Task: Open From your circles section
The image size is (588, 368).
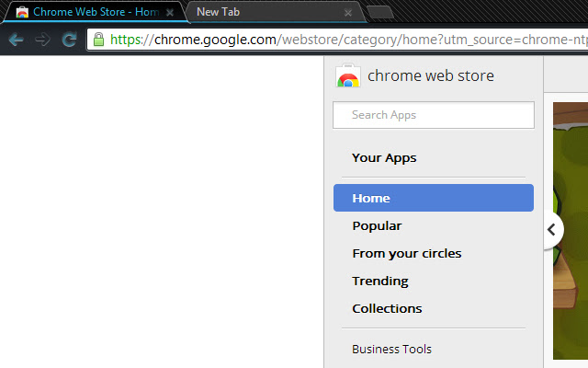Action: point(406,253)
